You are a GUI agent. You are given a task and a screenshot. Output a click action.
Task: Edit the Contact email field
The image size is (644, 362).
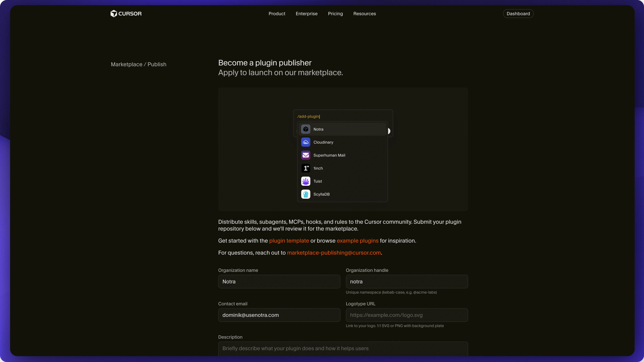pos(279,315)
